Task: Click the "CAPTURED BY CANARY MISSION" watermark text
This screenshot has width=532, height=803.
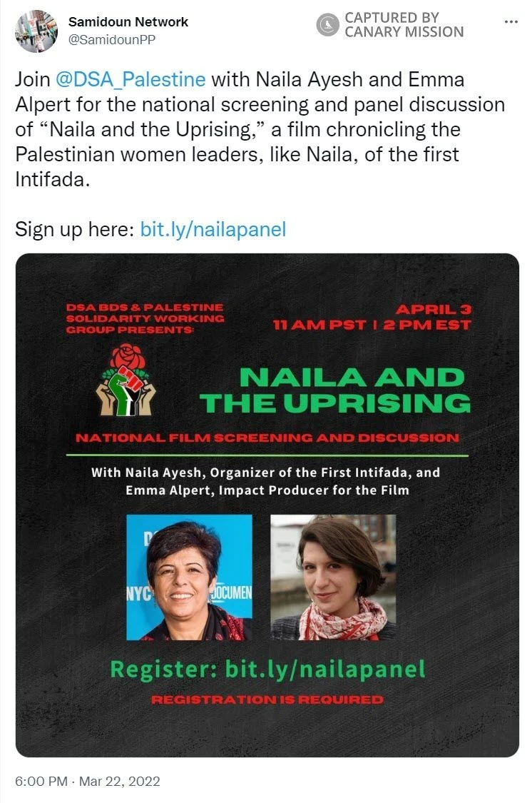Action: click(x=404, y=25)
